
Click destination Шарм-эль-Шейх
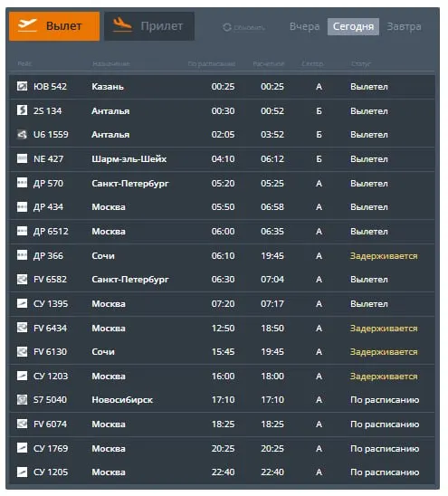pos(129,159)
